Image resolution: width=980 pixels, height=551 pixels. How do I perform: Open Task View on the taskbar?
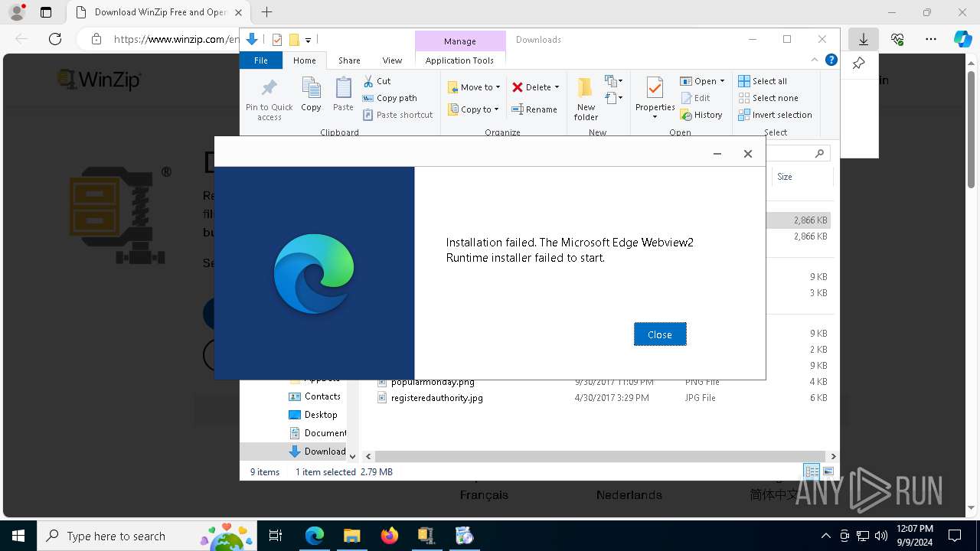[x=276, y=536]
